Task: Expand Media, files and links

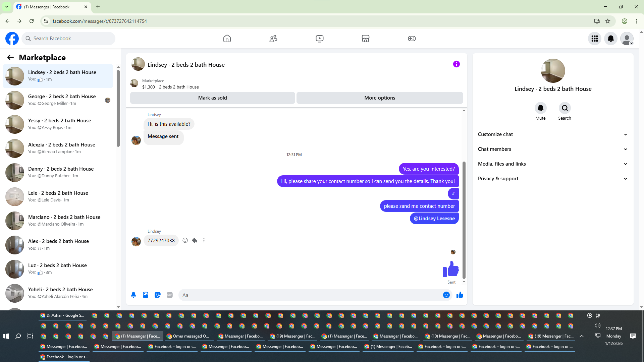Action: (x=553, y=164)
